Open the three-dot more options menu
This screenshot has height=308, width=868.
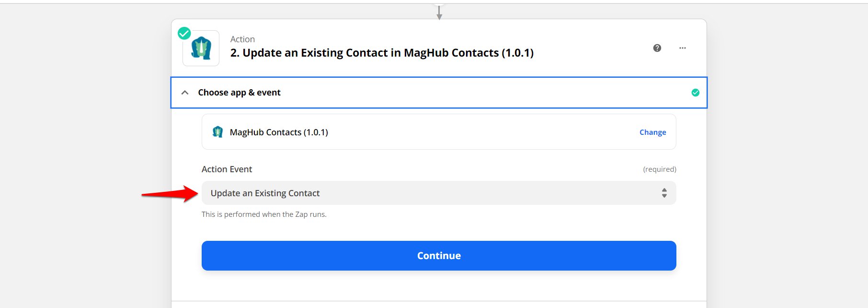[682, 48]
